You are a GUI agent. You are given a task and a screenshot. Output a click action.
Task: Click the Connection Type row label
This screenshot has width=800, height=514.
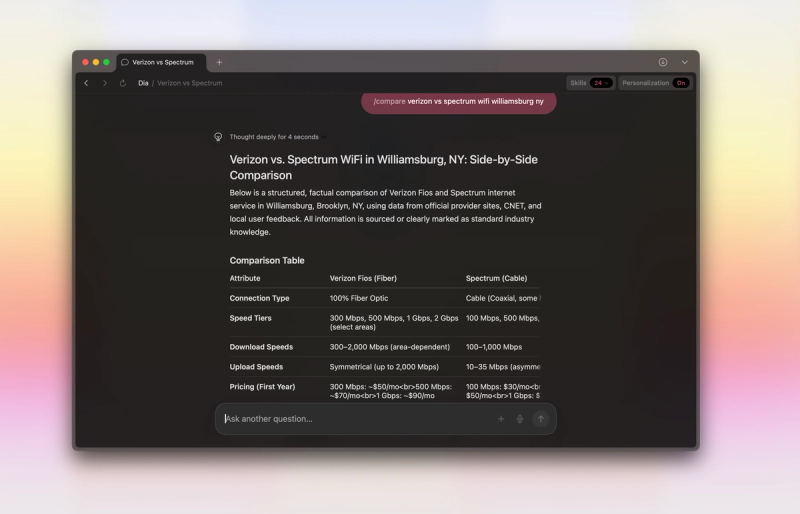pos(259,298)
